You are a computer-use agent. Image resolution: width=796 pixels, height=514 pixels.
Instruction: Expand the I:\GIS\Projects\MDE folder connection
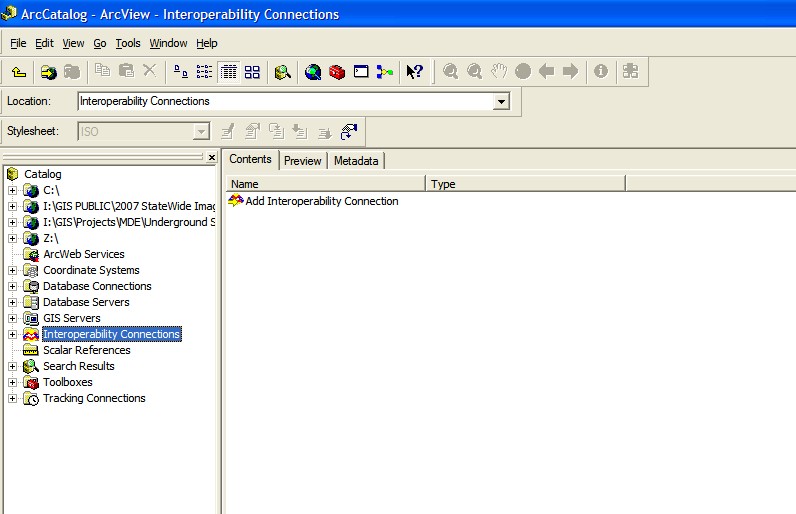click(12, 223)
